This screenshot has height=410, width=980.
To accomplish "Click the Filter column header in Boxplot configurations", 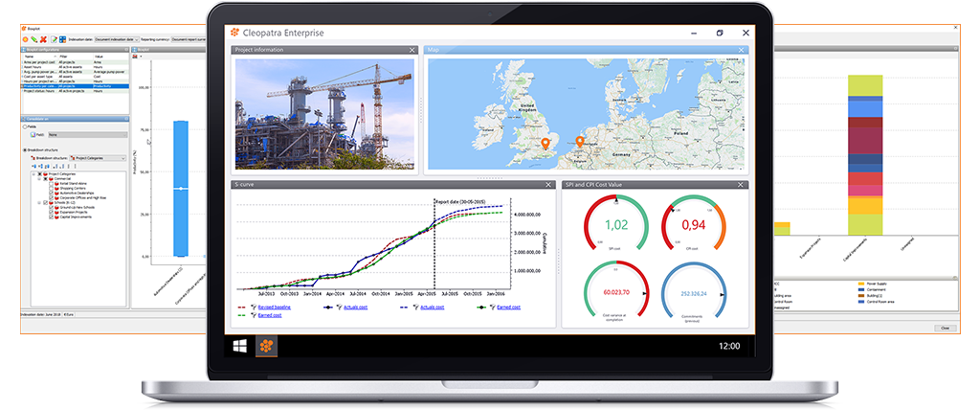I will point(75,57).
